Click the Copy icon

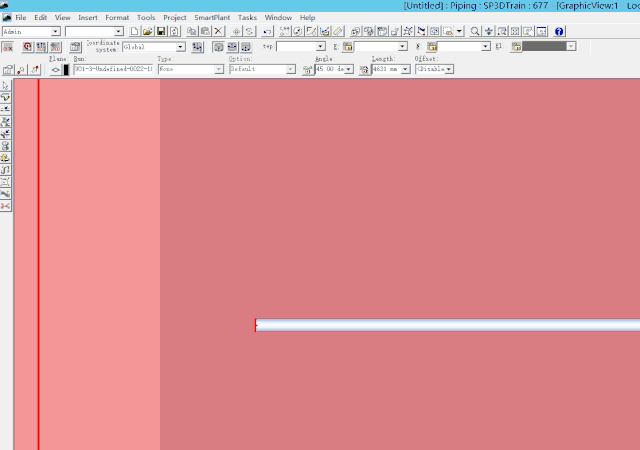coord(191,31)
